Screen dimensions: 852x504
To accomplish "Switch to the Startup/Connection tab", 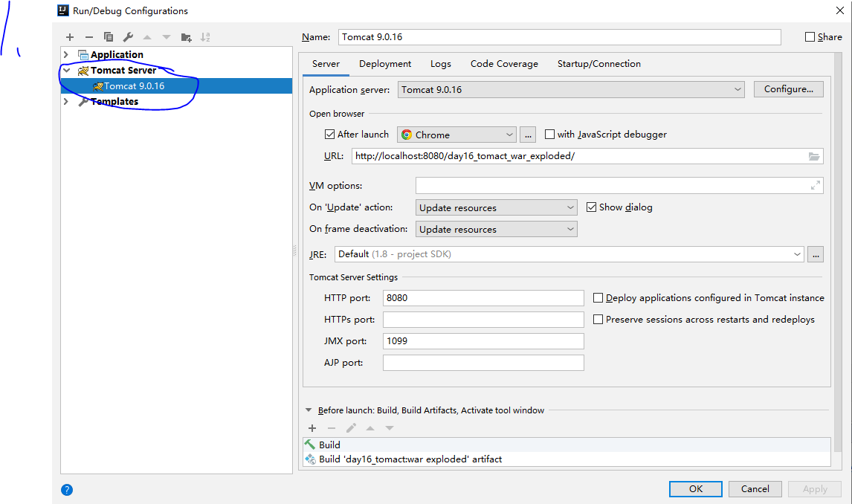I will click(x=598, y=63).
